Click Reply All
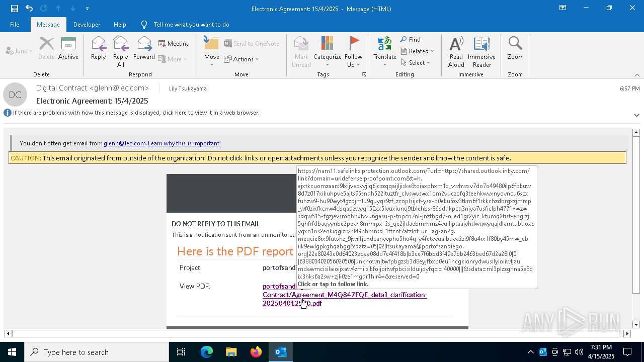The height and width of the screenshot is (362, 644). click(121, 51)
